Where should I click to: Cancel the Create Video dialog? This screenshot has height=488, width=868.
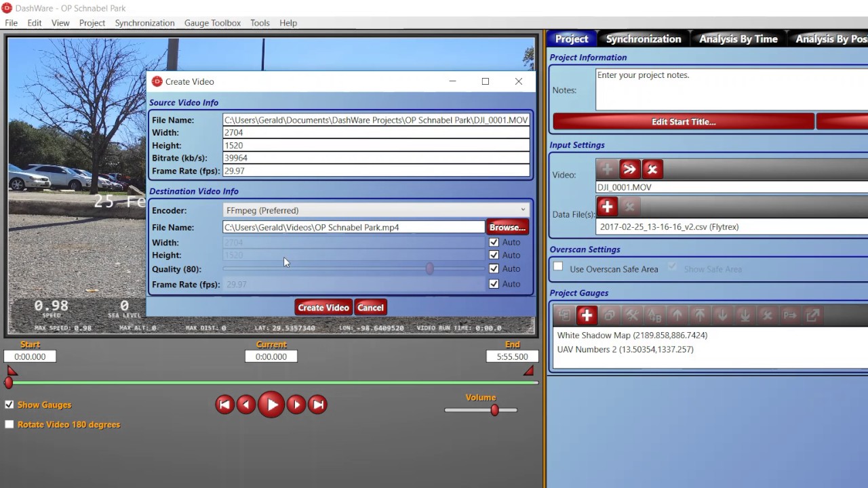click(370, 307)
